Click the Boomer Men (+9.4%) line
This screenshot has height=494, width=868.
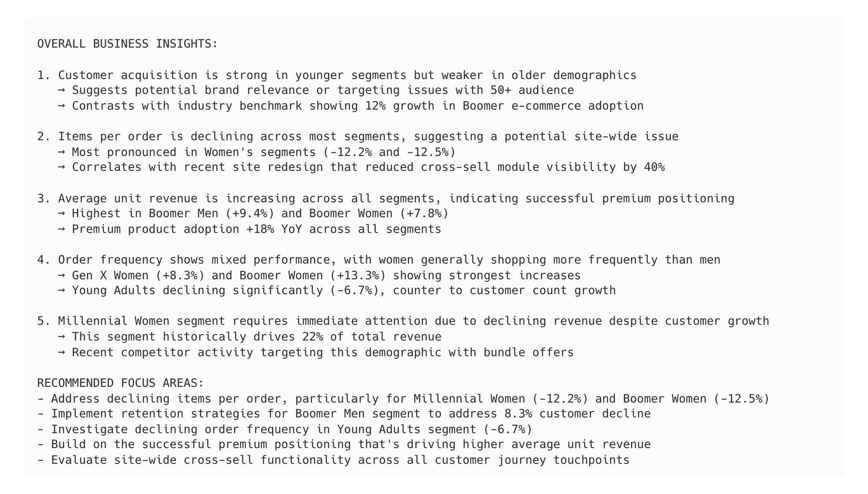point(253,213)
